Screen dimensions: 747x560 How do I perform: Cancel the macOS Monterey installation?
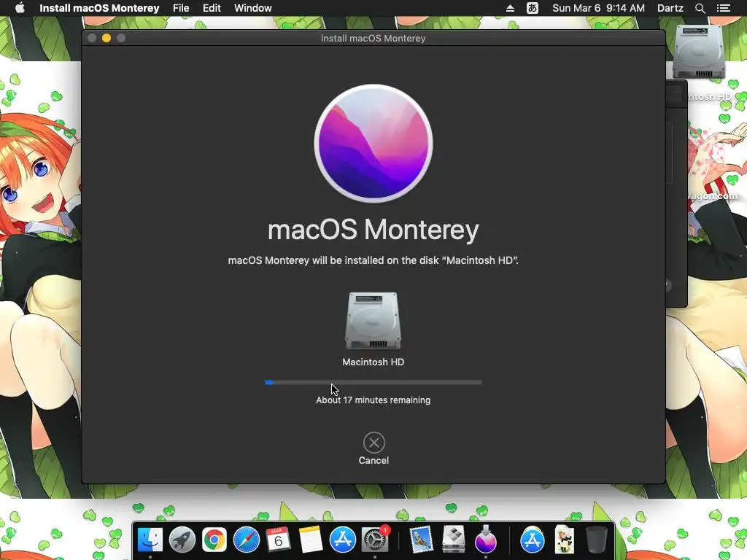pos(373,448)
